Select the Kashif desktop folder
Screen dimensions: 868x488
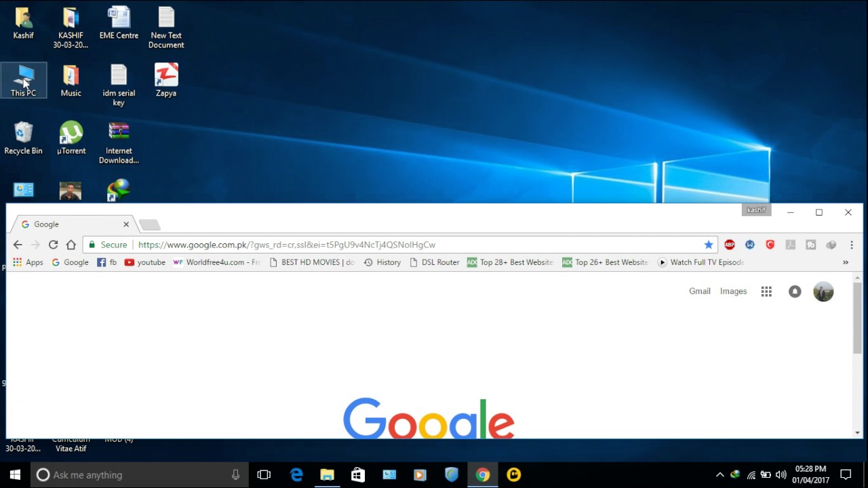[23, 24]
